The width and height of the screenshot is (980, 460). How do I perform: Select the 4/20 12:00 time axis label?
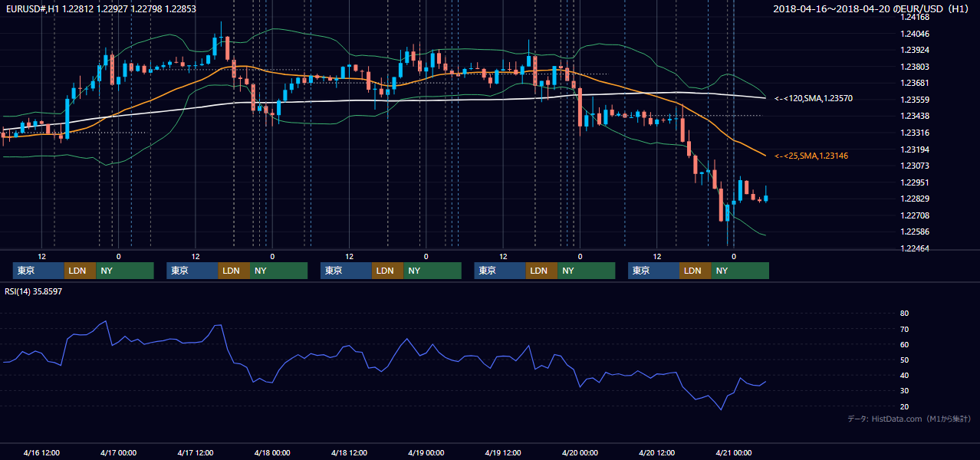[x=657, y=452]
